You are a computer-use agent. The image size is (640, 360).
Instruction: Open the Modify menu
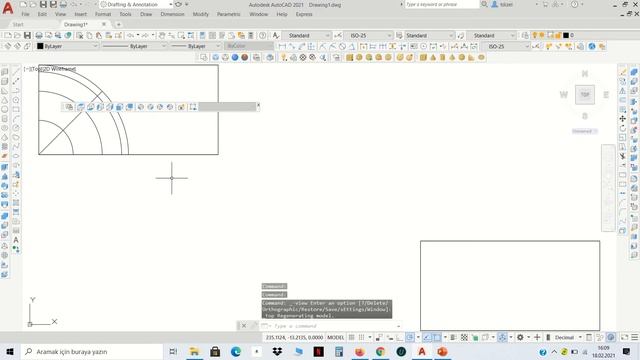pyautogui.click(x=200, y=14)
